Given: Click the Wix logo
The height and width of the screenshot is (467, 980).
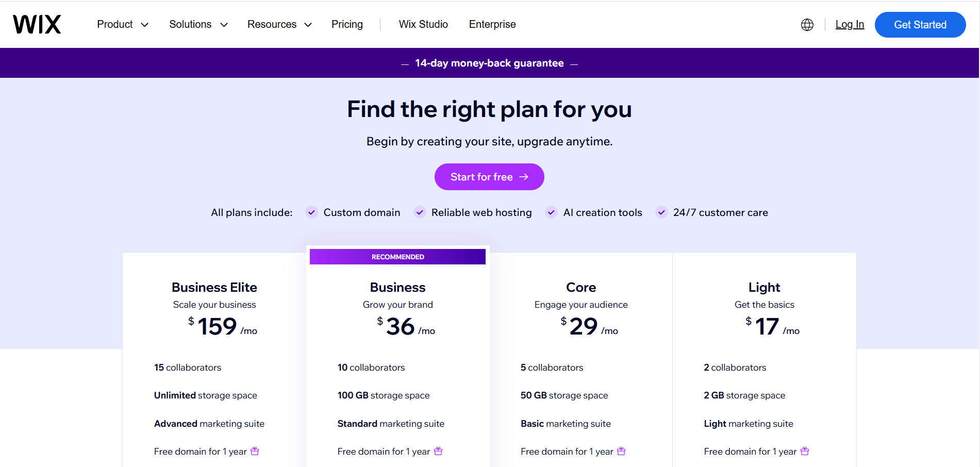Looking at the screenshot, I should tap(37, 24).
